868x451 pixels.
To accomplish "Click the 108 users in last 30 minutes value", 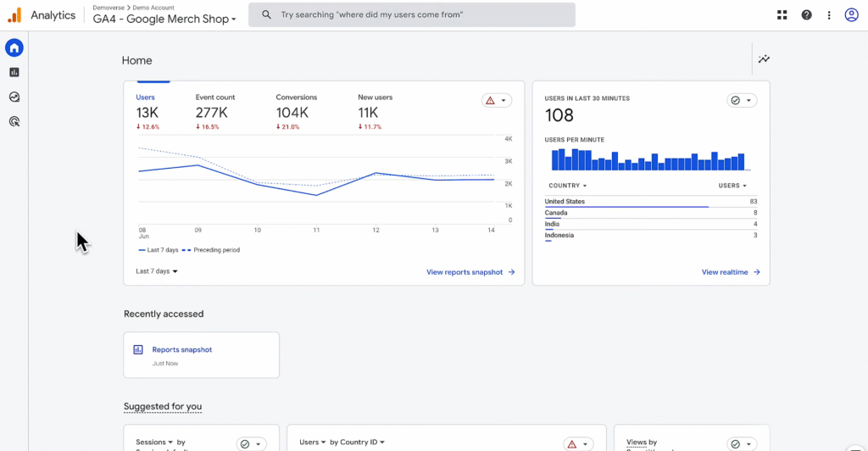I will pos(559,115).
